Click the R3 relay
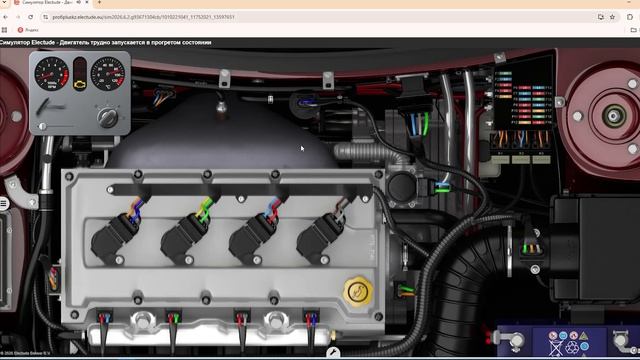640x360 pixels. (x=541, y=159)
